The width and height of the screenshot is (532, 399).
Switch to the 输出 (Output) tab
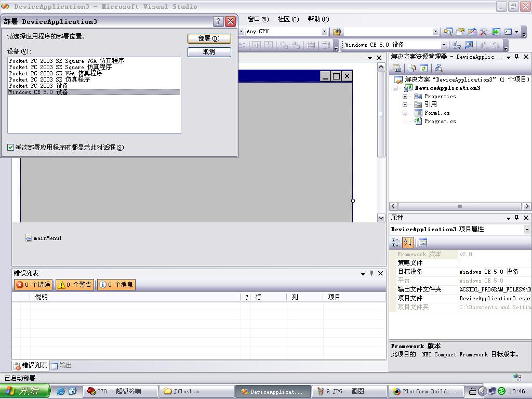(61, 365)
